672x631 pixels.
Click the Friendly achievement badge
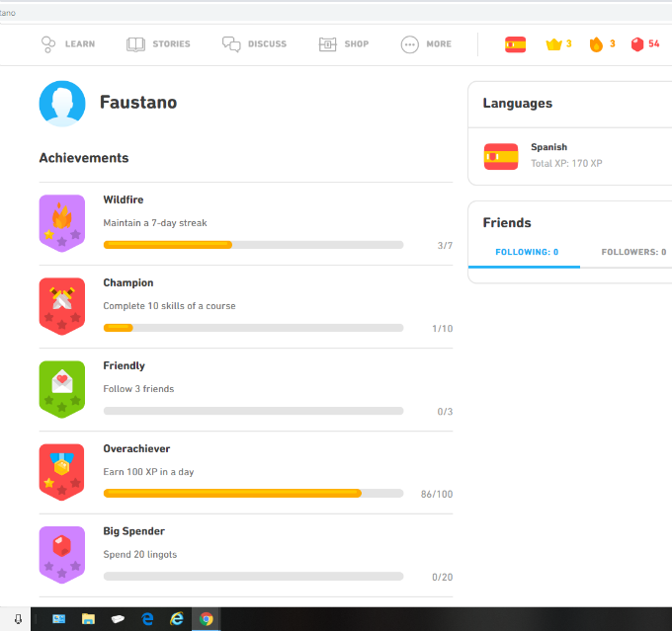click(x=62, y=389)
